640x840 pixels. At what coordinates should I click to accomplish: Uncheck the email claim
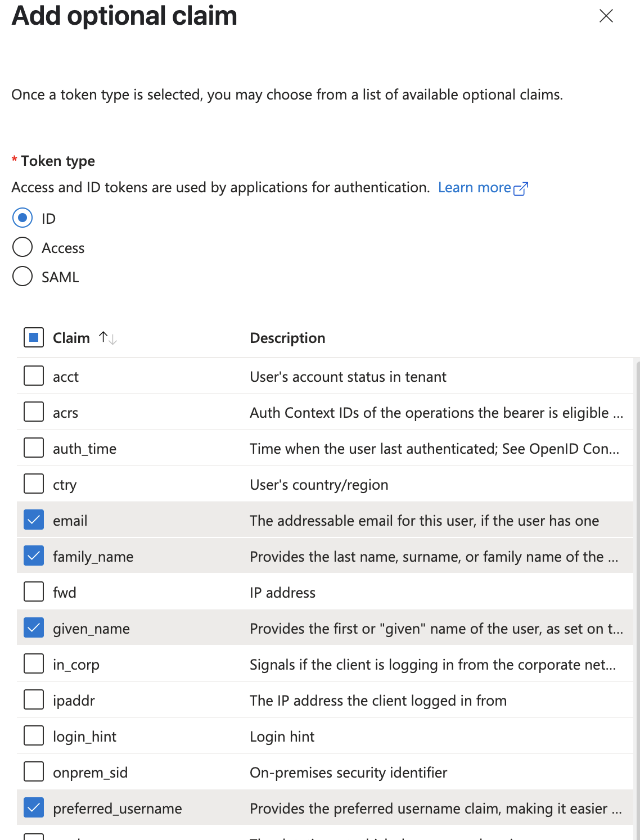pos(33,520)
